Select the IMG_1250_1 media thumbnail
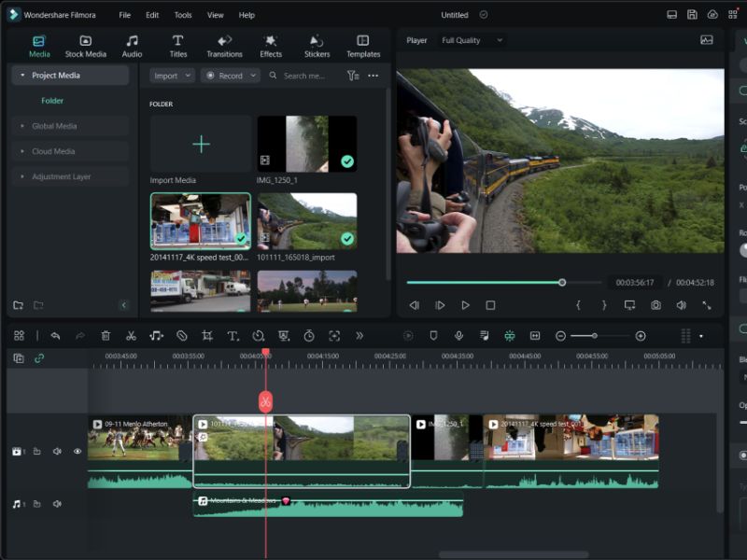 click(306, 144)
